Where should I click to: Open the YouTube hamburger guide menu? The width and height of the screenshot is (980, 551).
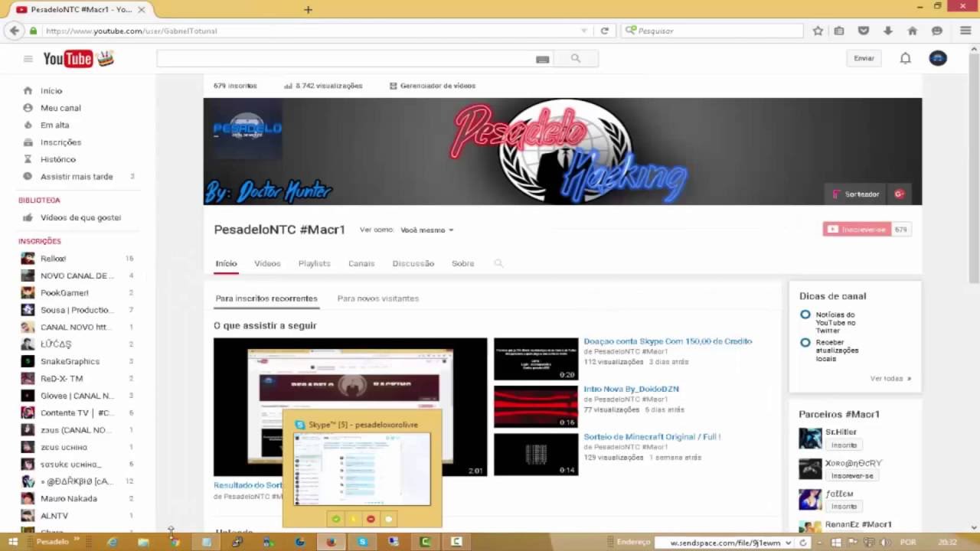point(28,59)
